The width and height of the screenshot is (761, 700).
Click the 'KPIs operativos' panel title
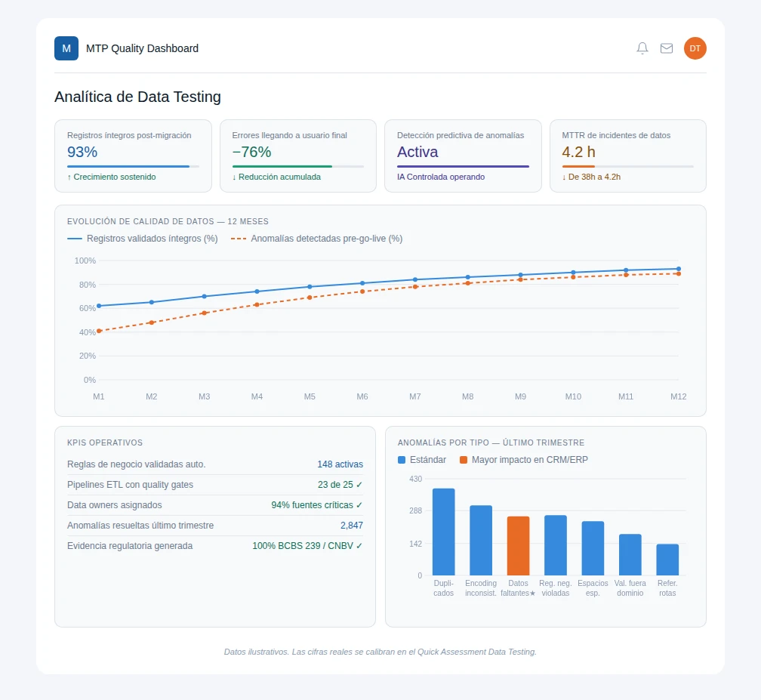pyautogui.click(x=105, y=443)
